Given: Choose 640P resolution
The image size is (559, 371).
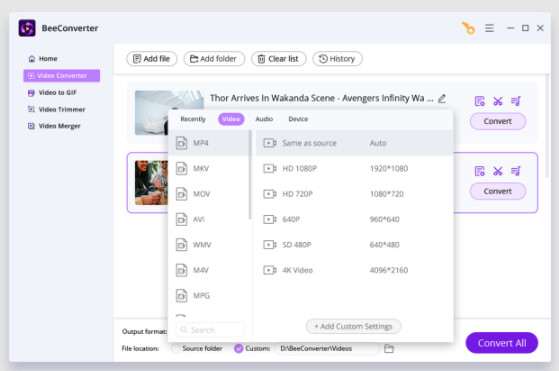Looking at the screenshot, I should click(x=354, y=219).
